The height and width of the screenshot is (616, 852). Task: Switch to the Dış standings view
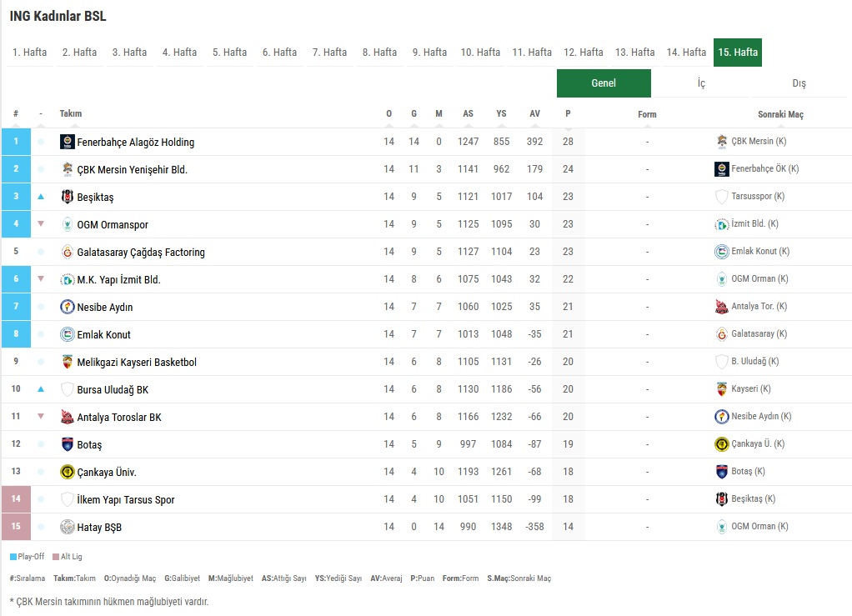(799, 83)
